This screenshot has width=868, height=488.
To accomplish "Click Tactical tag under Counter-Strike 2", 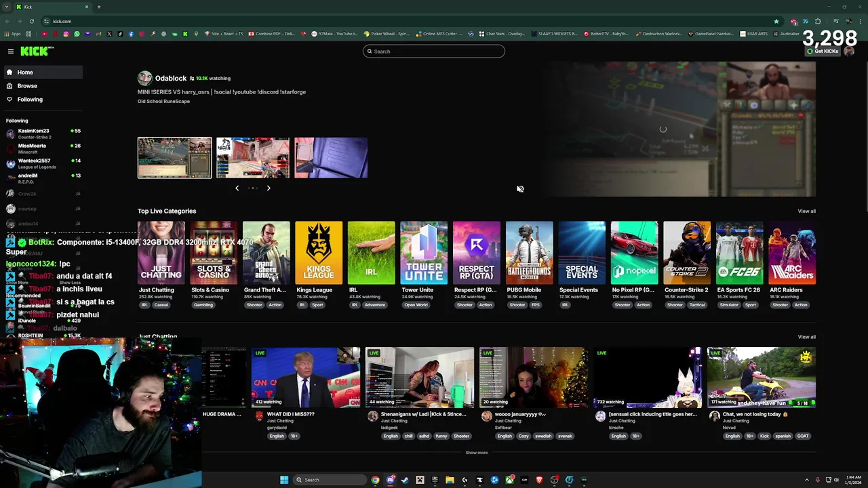I will click(x=697, y=305).
